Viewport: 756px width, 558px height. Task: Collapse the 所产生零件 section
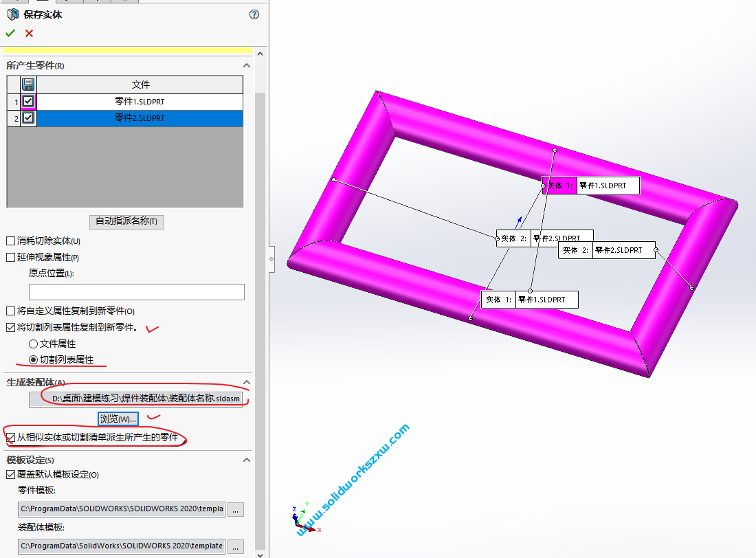tap(247, 65)
